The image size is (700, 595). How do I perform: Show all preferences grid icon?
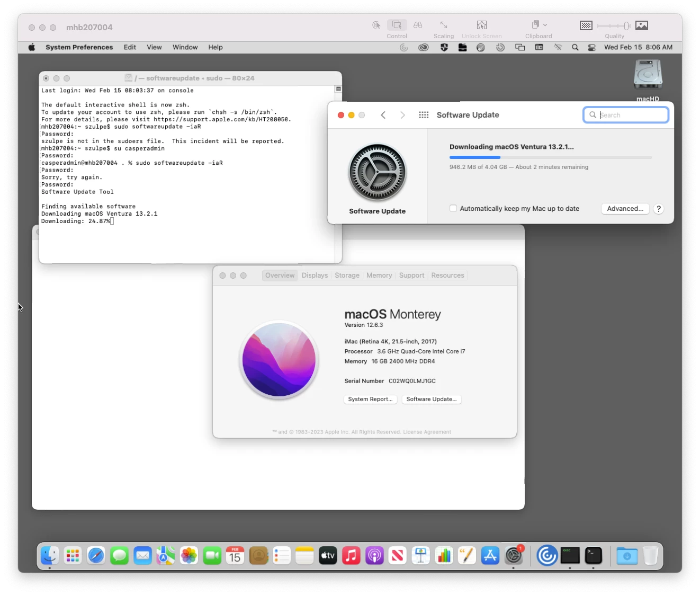424,115
